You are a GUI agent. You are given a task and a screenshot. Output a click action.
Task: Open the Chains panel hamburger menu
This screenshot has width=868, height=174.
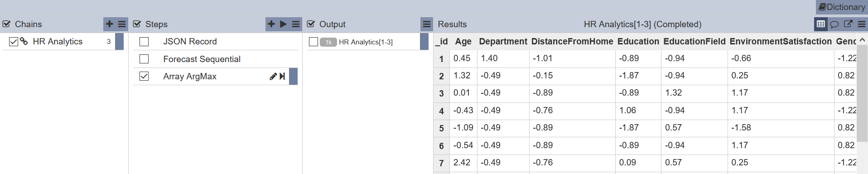pyautogui.click(x=122, y=24)
